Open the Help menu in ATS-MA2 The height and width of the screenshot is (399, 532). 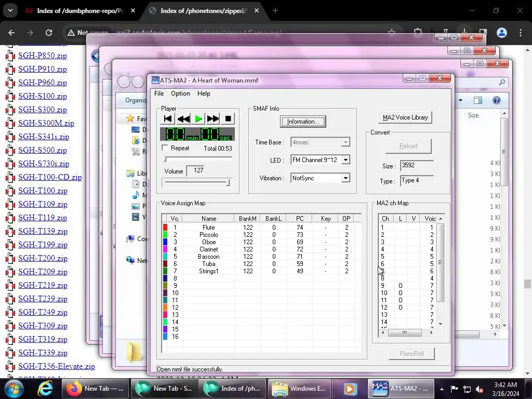pos(204,94)
